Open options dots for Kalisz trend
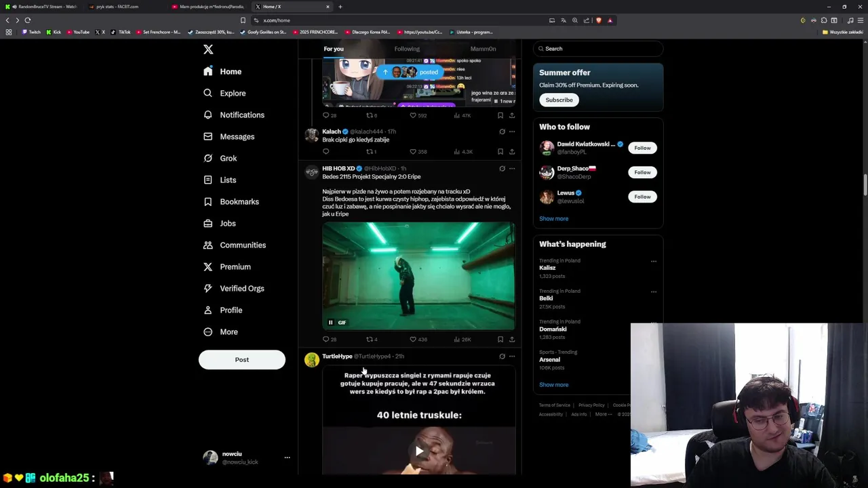 pyautogui.click(x=654, y=261)
